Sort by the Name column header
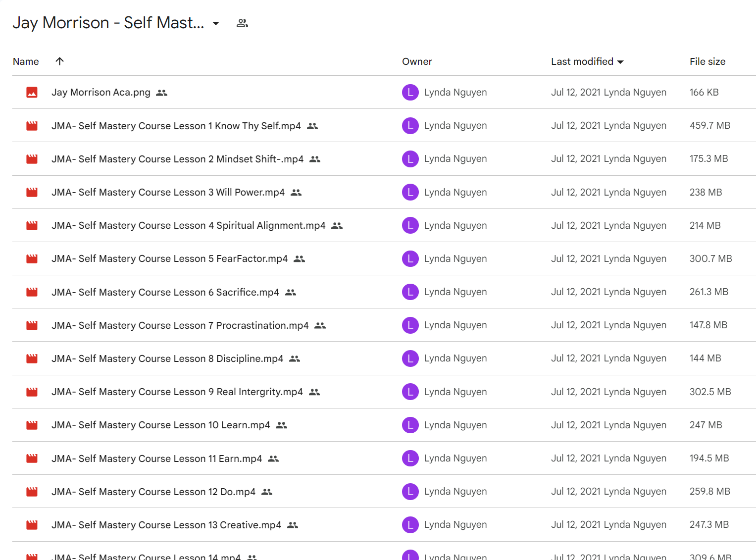This screenshot has height=560, width=756. tap(26, 61)
